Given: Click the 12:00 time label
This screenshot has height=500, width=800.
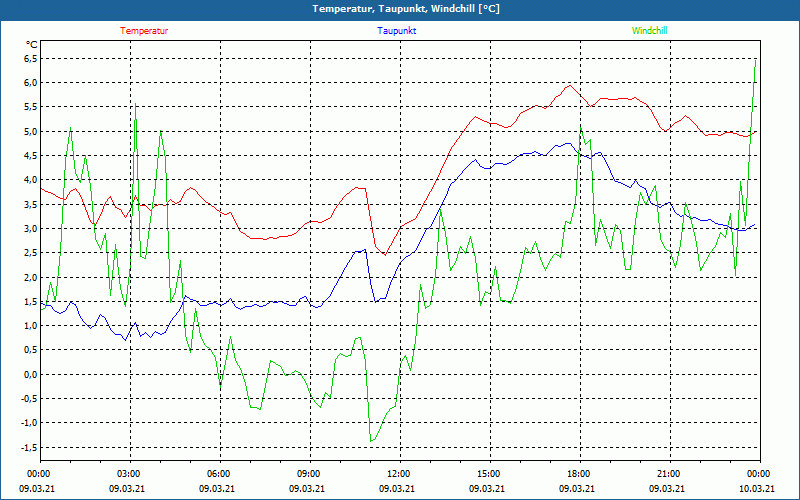Looking at the screenshot, I should (397, 474).
